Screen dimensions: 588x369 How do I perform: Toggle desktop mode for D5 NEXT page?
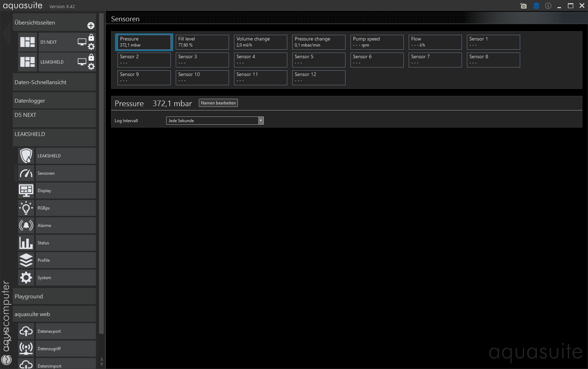[x=82, y=42]
